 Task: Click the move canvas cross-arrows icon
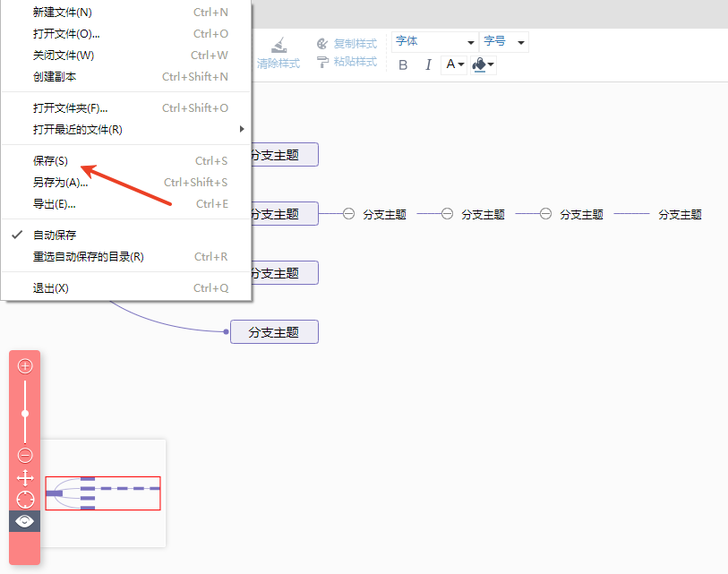point(25,478)
